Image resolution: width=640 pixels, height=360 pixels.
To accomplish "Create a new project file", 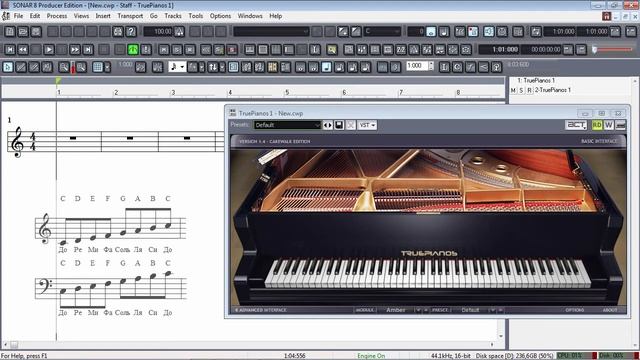I will (10, 31).
